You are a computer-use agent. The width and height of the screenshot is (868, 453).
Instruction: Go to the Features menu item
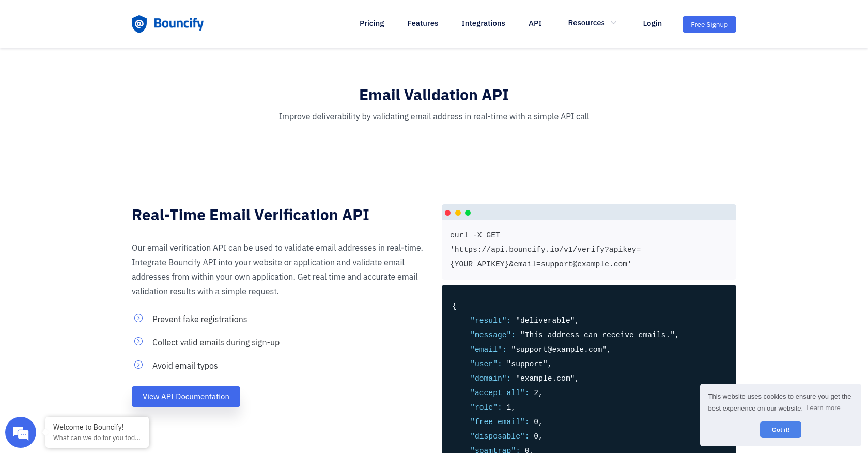tap(423, 23)
